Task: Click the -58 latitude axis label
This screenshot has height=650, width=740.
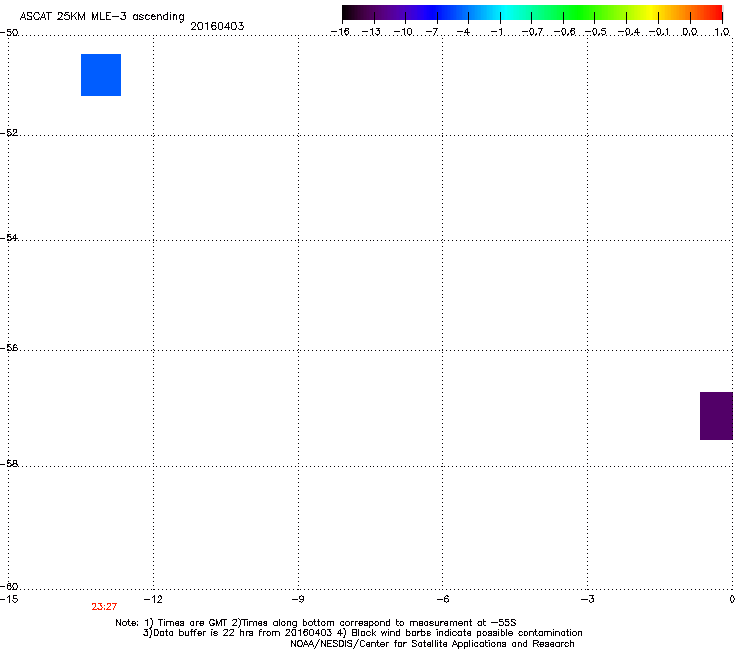Action: [9, 464]
